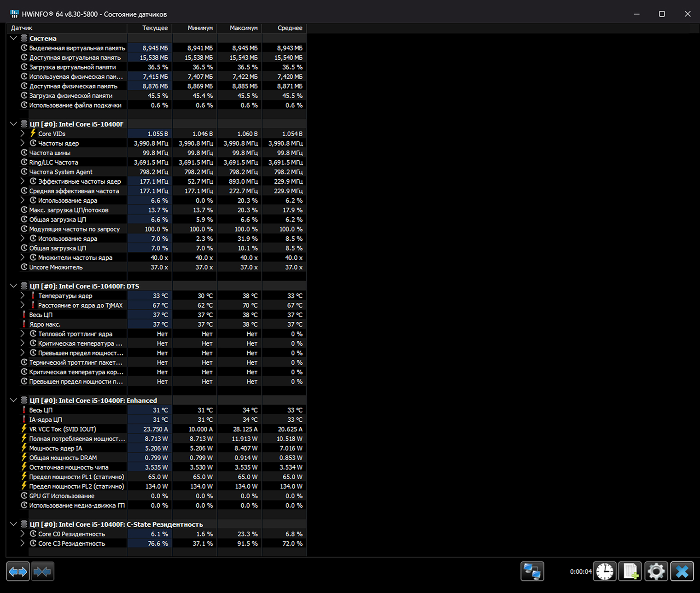This screenshot has height=593, width=700.
Task: Collapse the Система sensor group
Action: click(x=13, y=38)
